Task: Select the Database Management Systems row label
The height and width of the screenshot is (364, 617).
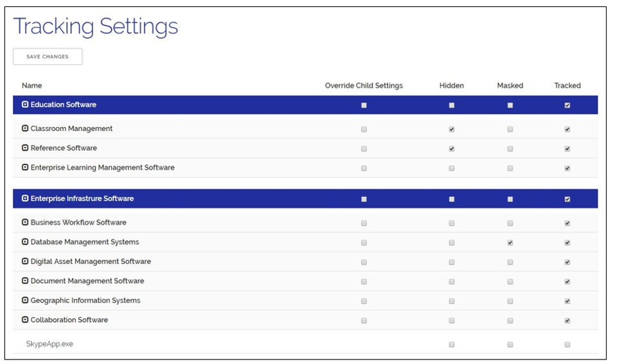Action: coord(85,242)
